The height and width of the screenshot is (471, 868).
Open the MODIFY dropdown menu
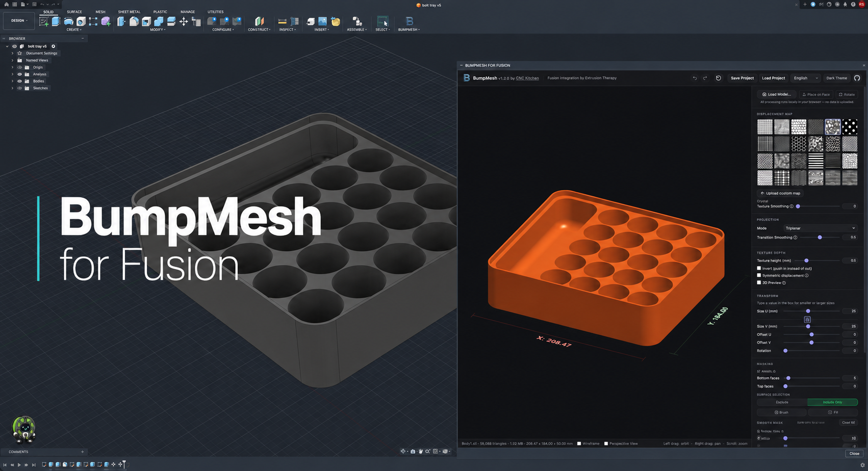(158, 30)
